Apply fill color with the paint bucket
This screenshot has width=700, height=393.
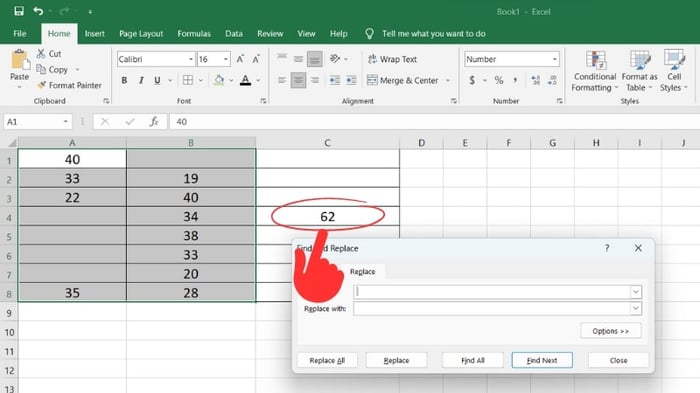pos(219,80)
